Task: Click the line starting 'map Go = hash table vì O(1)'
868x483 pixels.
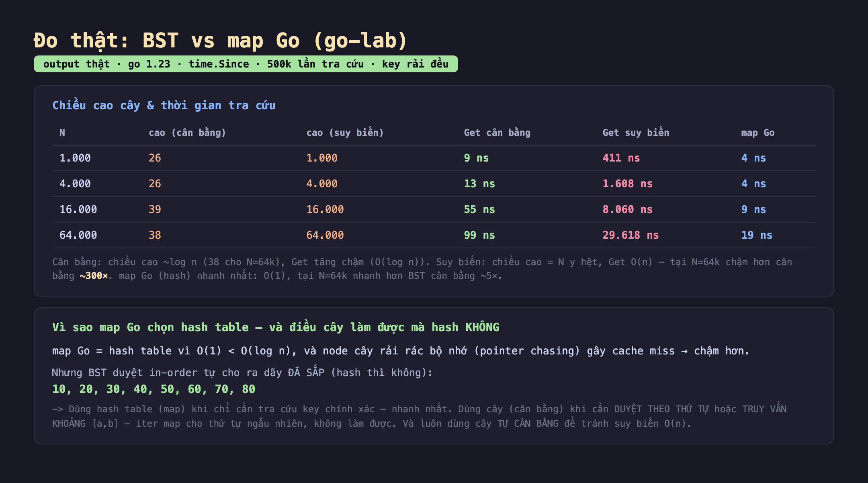Action: pos(401,351)
